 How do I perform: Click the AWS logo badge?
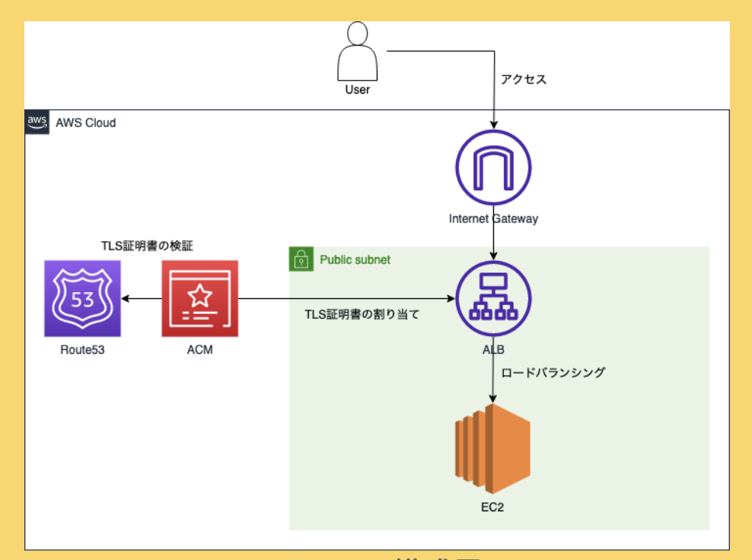coord(37,123)
